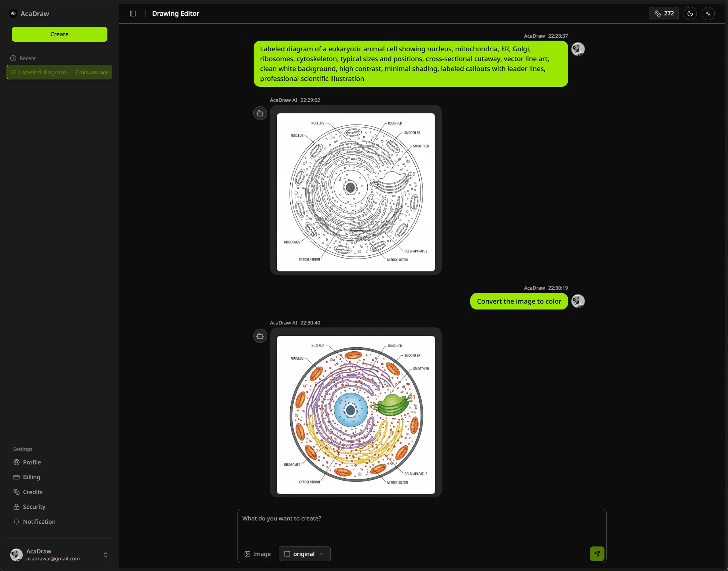
Task: Click the Profile user icon
Action: click(x=16, y=462)
